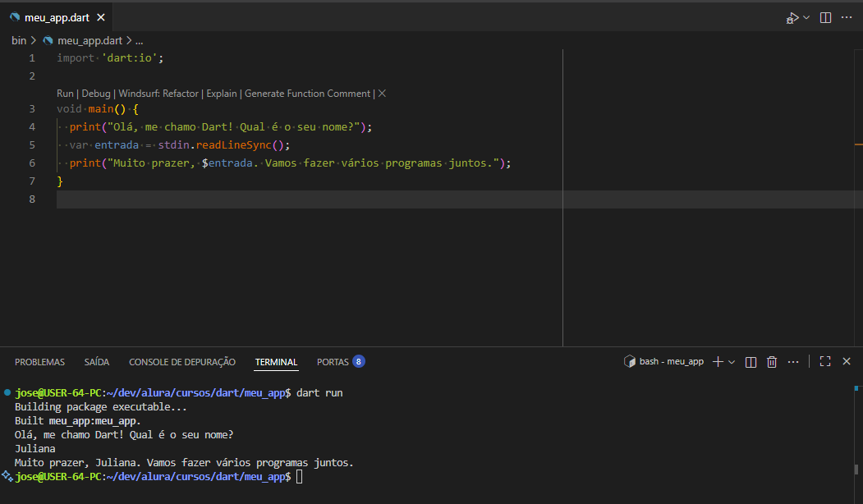Click the terminal prompt input cursor
This screenshot has height=504, width=863.
pyautogui.click(x=299, y=476)
